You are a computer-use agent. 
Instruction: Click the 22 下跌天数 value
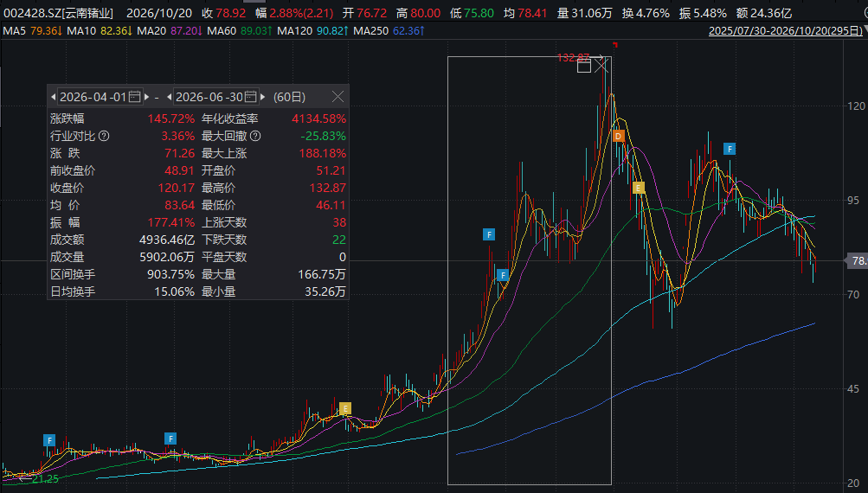[339, 240]
